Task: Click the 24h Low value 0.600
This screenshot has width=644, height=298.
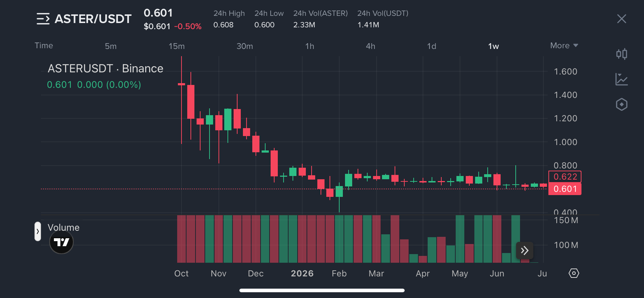Action: coord(264,25)
